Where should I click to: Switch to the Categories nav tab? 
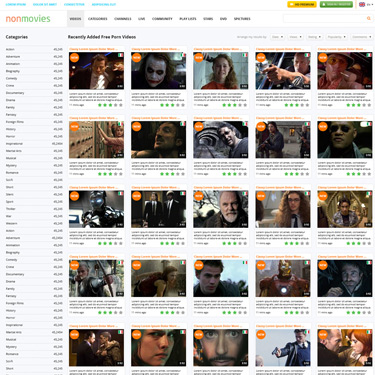(98, 19)
